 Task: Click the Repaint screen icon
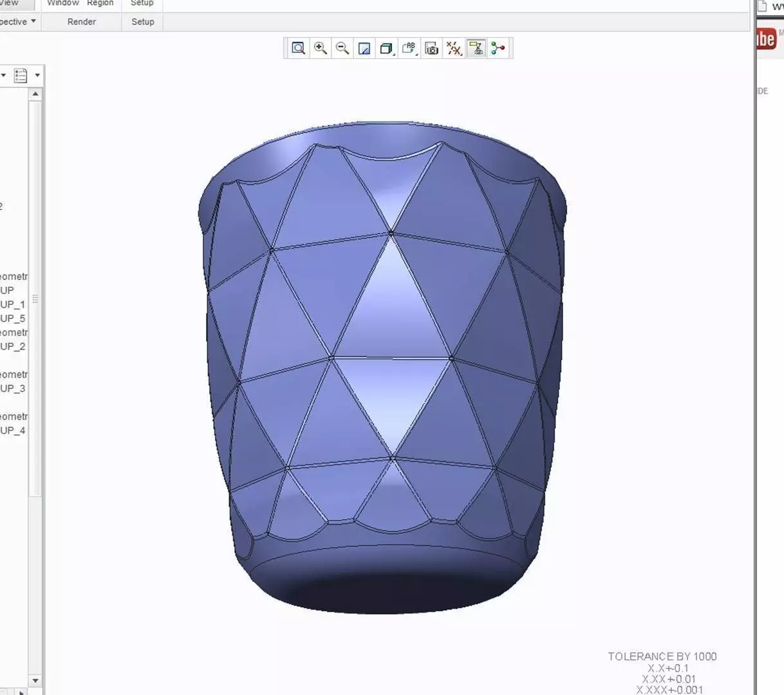[364, 48]
